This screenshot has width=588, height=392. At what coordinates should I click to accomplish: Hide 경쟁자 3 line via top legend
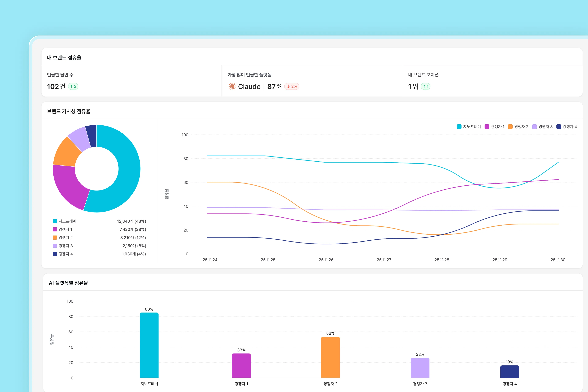542,127
